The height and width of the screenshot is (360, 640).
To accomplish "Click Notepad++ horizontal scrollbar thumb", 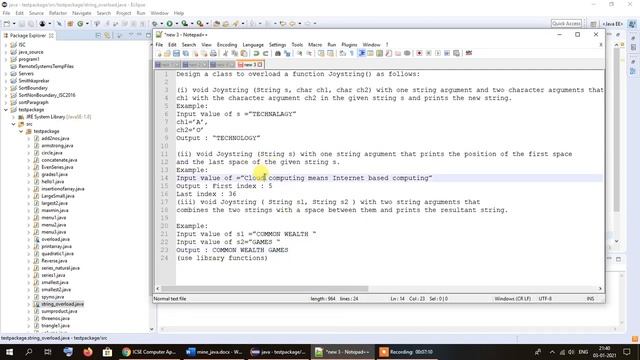I will coord(265,289).
